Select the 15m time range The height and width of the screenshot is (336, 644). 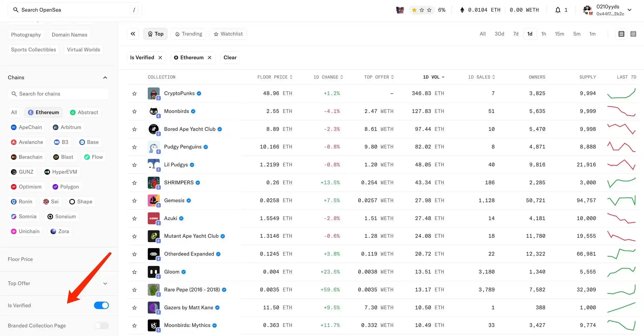(x=559, y=34)
